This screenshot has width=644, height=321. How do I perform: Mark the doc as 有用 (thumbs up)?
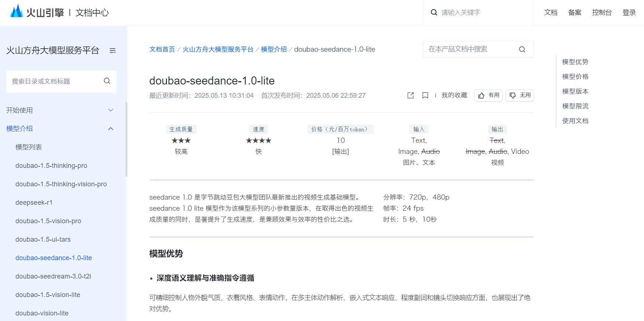[x=488, y=95]
